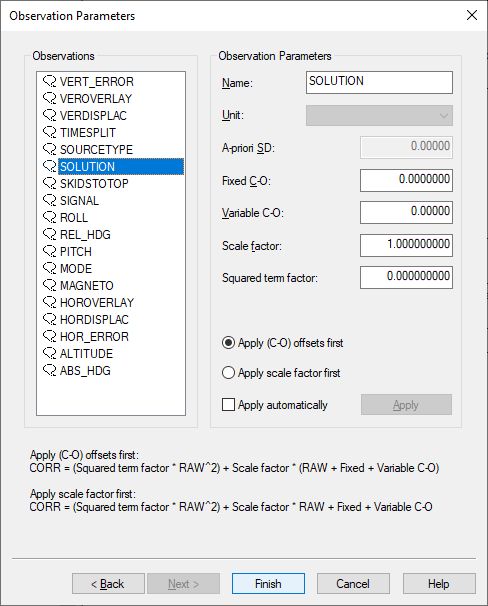This screenshot has width=488, height=606.
Task: Open Help for this dialog
Action: click(x=439, y=584)
